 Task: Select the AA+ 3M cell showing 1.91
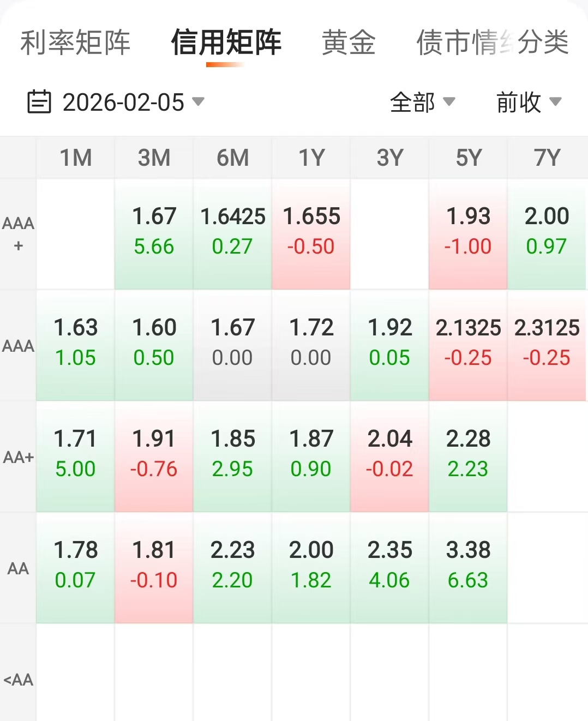[154, 455]
